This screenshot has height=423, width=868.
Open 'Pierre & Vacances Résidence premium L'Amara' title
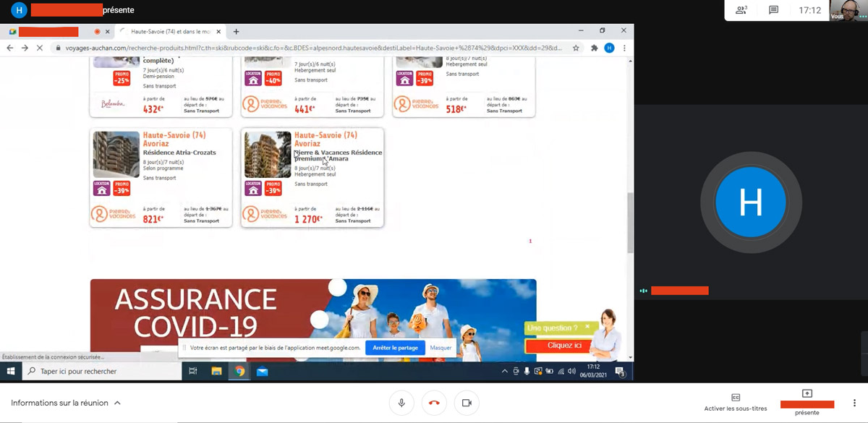pos(339,155)
